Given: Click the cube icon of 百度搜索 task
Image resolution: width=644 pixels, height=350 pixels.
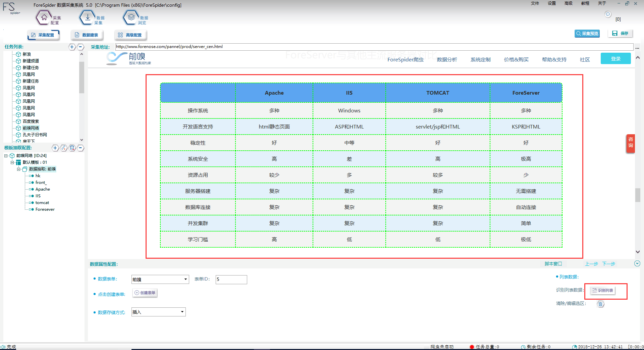Looking at the screenshot, I should pyautogui.click(x=18, y=121).
